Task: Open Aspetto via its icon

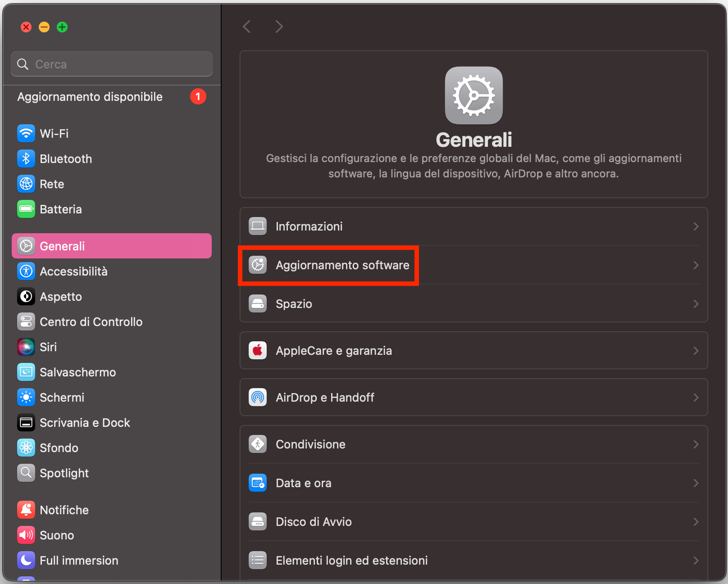Action: pos(26,296)
